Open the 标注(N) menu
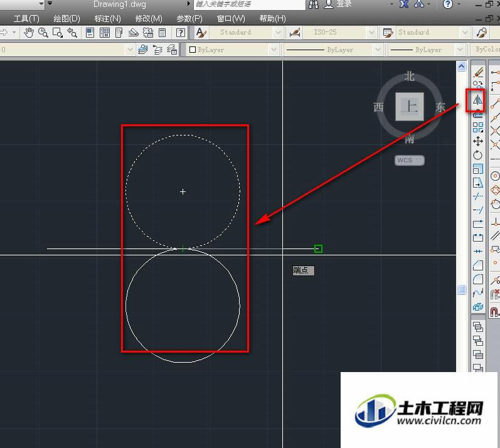 click(107, 19)
